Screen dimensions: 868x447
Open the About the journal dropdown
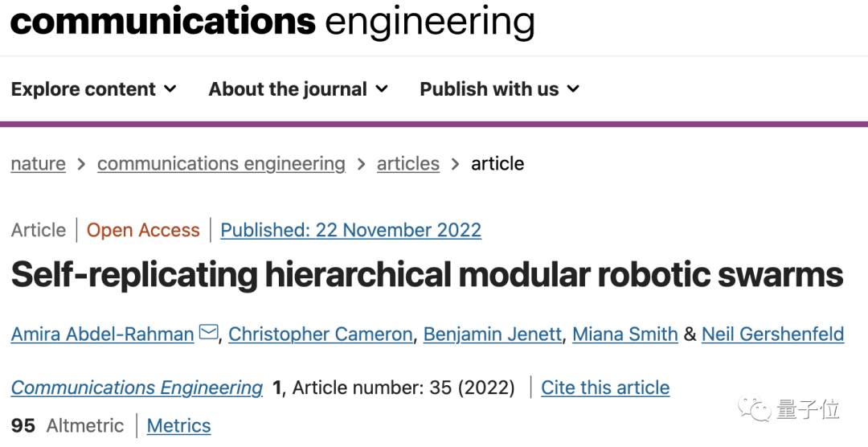(297, 89)
